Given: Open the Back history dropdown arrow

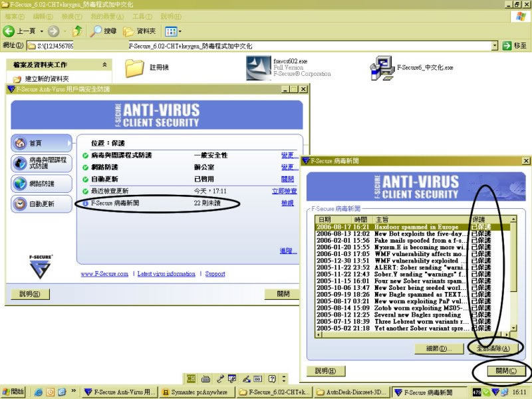Looking at the screenshot, I should [x=42, y=31].
